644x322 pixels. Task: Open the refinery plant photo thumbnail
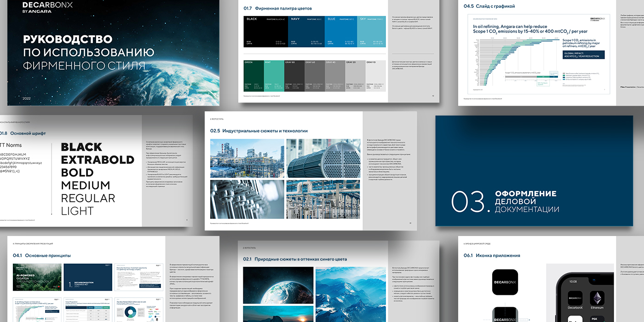(246, 159)
